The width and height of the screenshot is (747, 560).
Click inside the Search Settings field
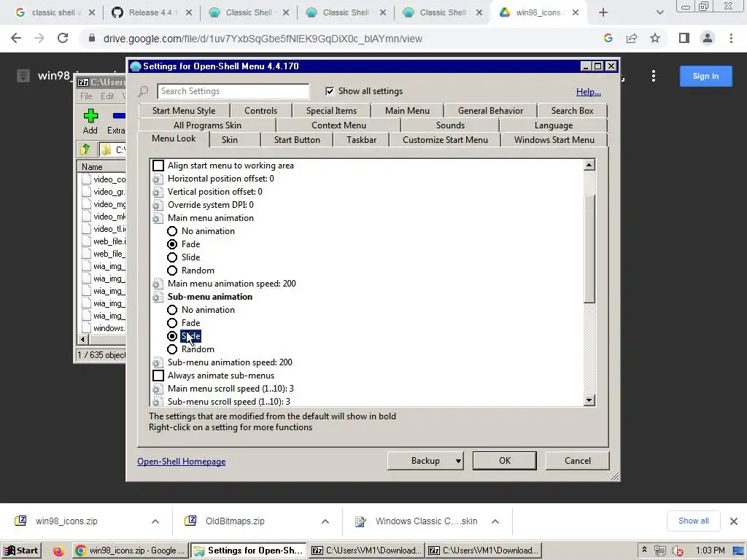233,91
